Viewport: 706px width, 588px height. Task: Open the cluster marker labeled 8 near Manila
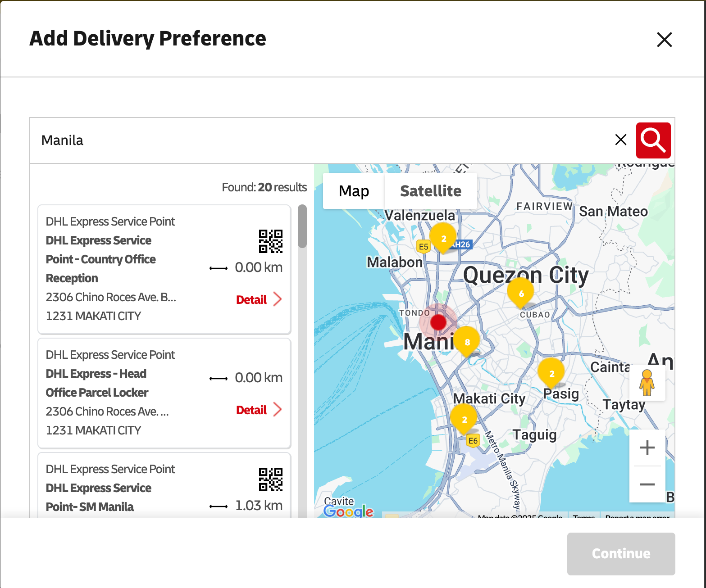click(467, 341)
